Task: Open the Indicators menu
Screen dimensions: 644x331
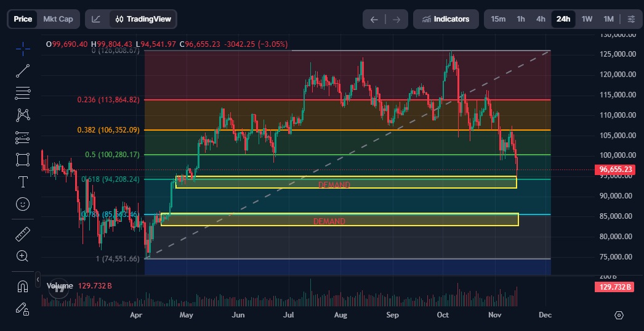Action: click(x=446, y=19)
